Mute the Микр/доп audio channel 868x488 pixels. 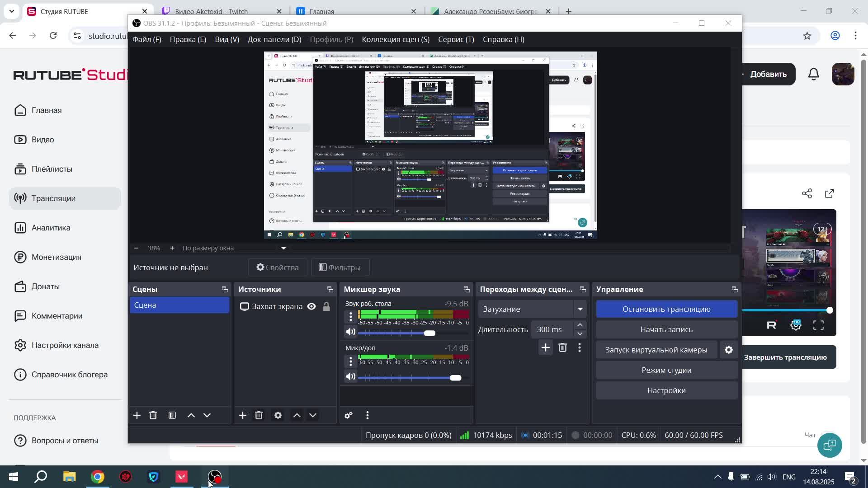[351, 376]
